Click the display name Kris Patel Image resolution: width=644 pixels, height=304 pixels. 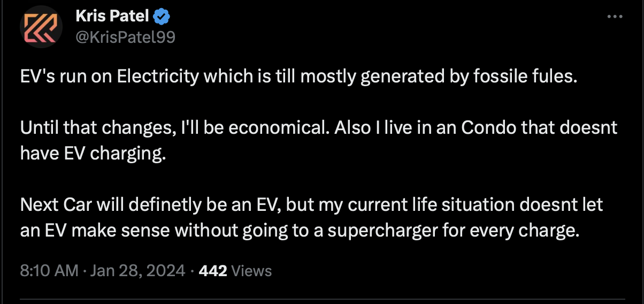click(x=112, y=17)
